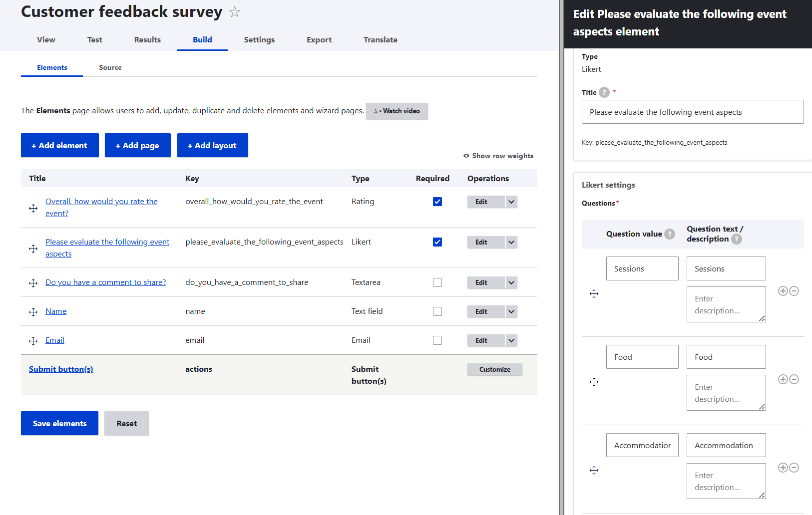Expand operations dropdown for Name row
The height and width of the screenshot is (515, 812).
coord(511,311)
